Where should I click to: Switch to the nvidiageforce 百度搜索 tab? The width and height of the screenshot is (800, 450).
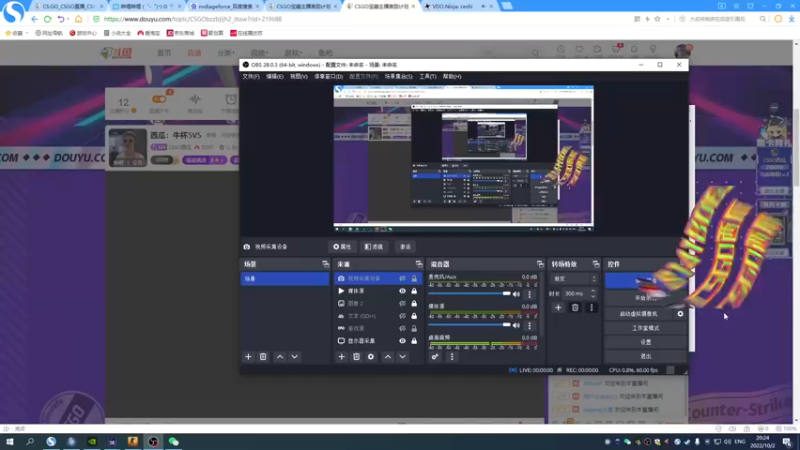click(x=224, y=6)
